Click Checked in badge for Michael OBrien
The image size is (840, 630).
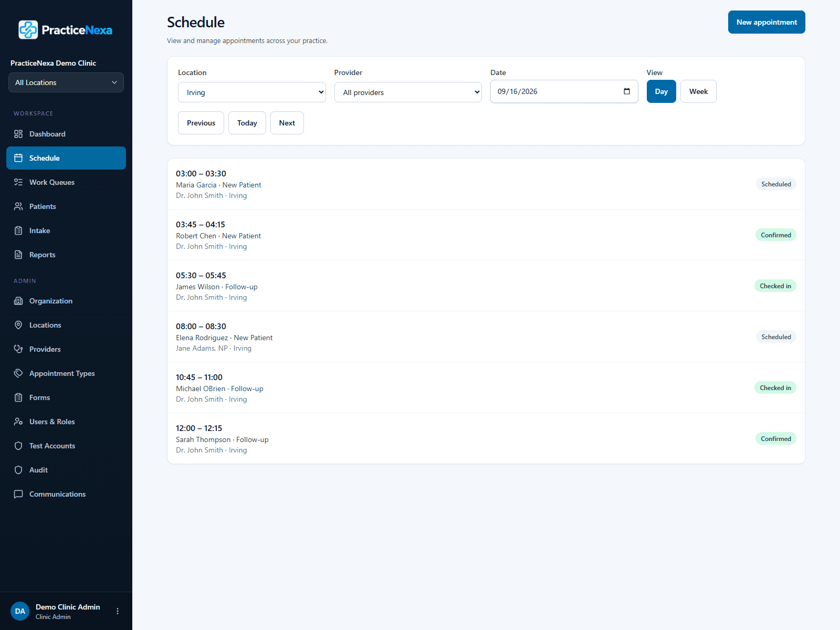click(x=775, y=388)
